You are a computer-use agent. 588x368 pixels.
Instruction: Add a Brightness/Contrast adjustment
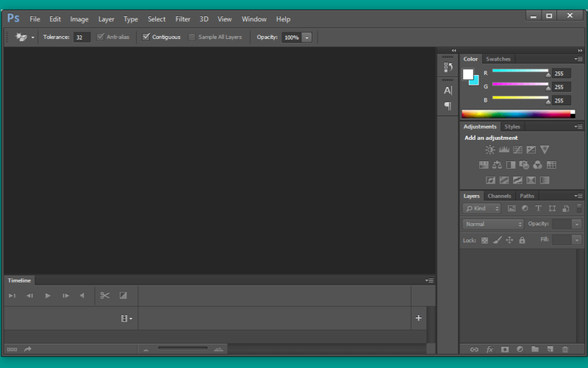[x=490, y=150]
